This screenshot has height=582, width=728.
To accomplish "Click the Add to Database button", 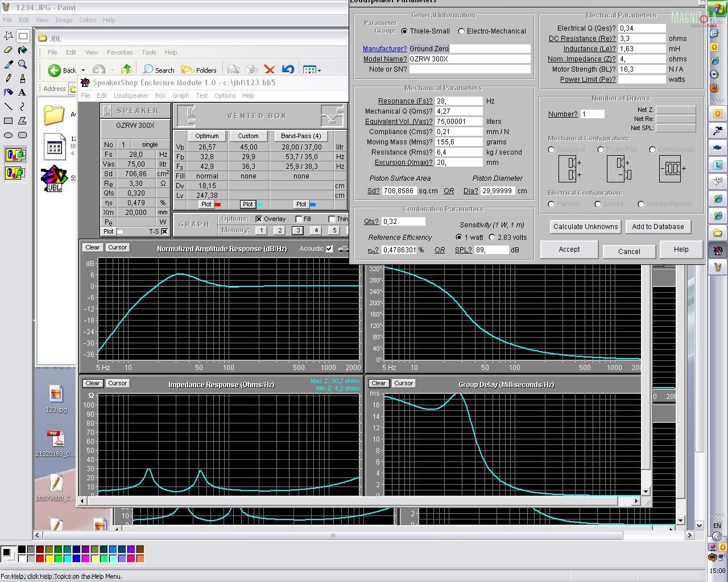I will coord(658,226).
